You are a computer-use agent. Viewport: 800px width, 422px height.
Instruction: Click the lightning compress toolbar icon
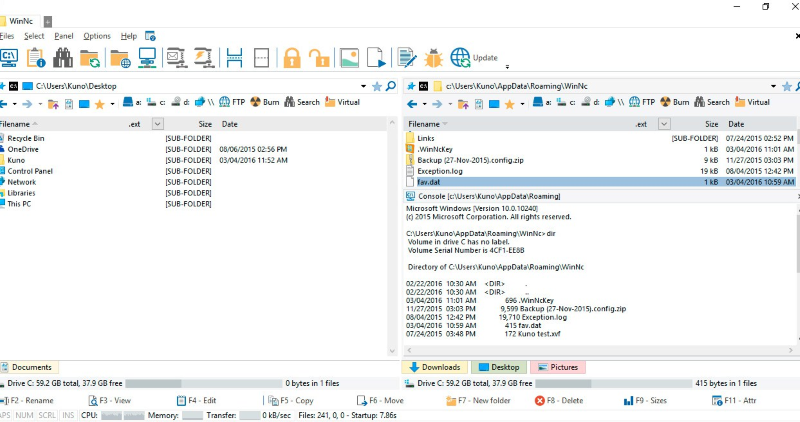(204, 58)
